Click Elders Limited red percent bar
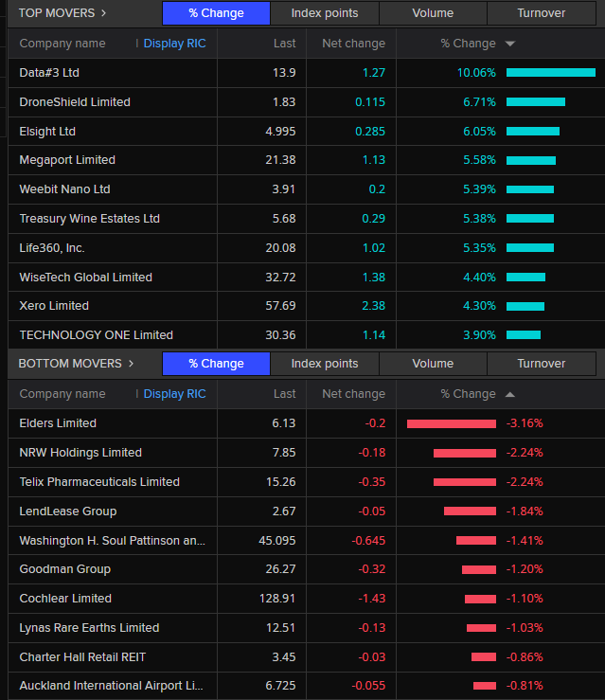This screenshot has height=700, width=605. pyautogui.click(x=452, y=423)
